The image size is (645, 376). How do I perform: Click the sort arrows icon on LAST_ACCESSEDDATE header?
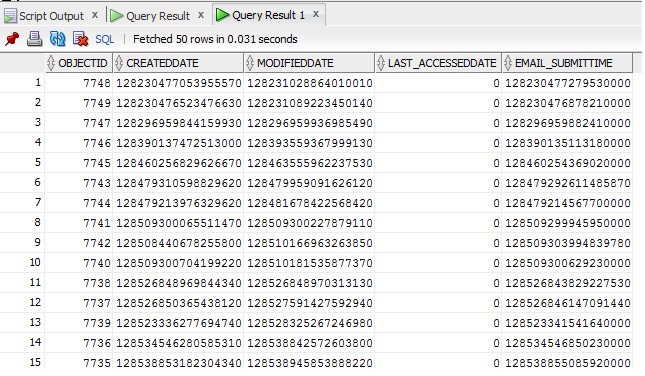point(381,63)
